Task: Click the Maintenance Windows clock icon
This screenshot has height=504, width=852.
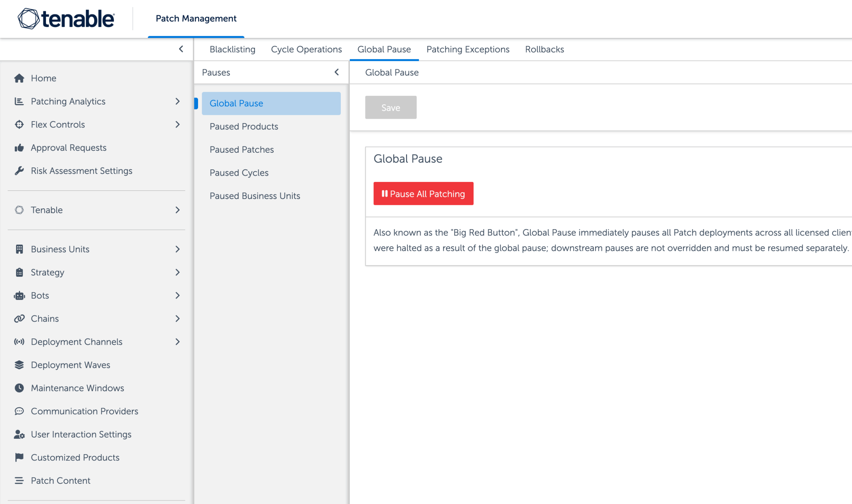Action: pyautogui.click(x=19, y=388)
